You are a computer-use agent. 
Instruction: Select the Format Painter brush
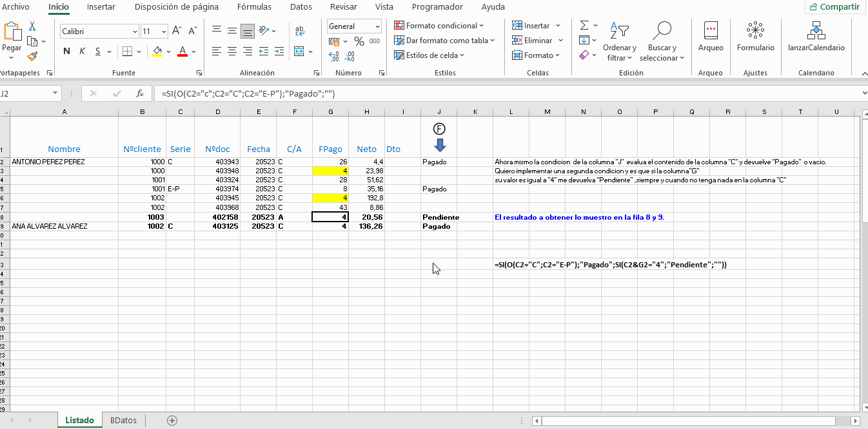point(32,56)
